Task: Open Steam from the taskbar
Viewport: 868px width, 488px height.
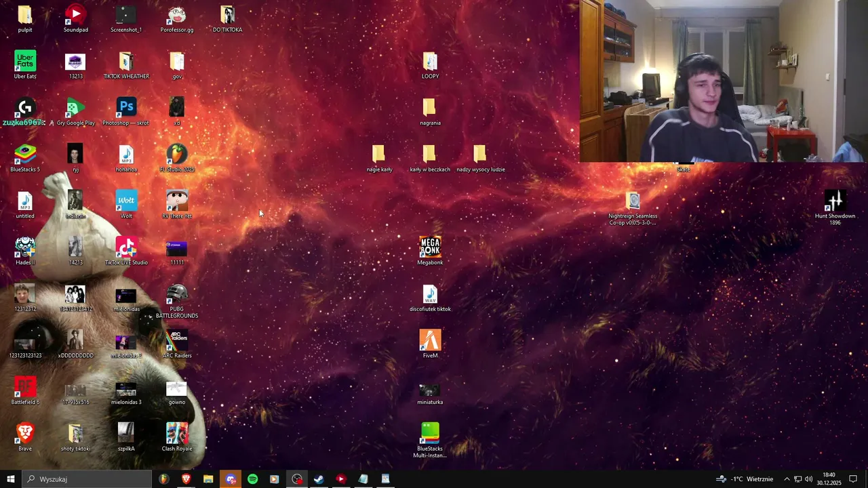Action: click(319, 479)
